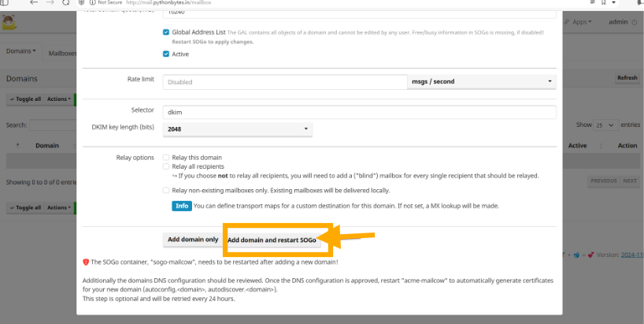The height and width of the screenshot is (324, 644).
Task: Click Add domain only button
Action: (x=193, y=239)
